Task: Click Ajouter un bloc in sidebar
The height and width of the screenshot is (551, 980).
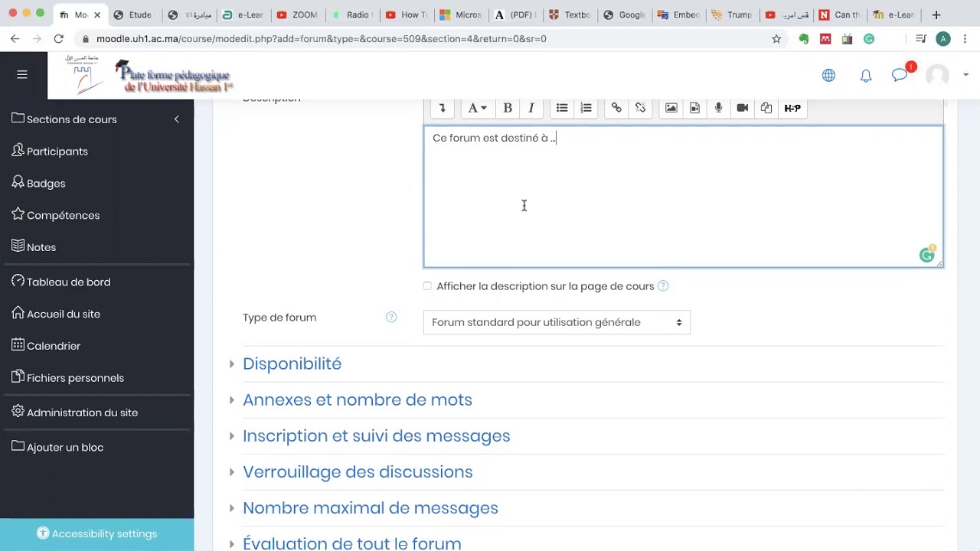Action: tap(57, 447)
